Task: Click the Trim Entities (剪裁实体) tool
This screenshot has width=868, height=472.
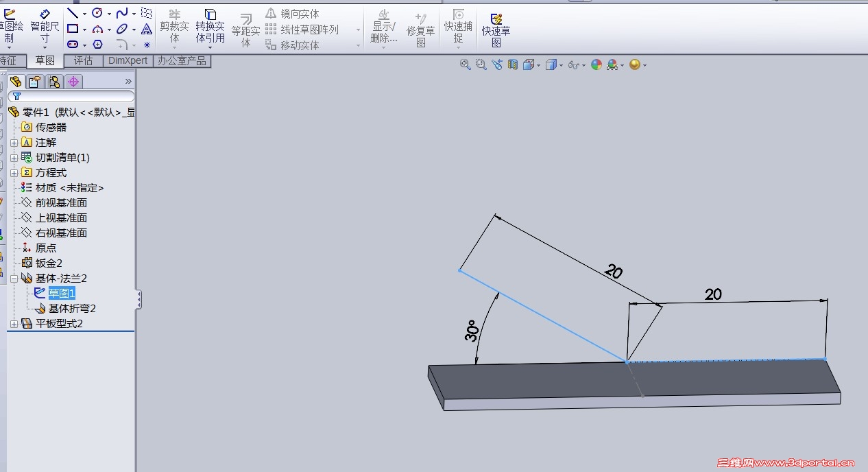Action: coord(175,26)
